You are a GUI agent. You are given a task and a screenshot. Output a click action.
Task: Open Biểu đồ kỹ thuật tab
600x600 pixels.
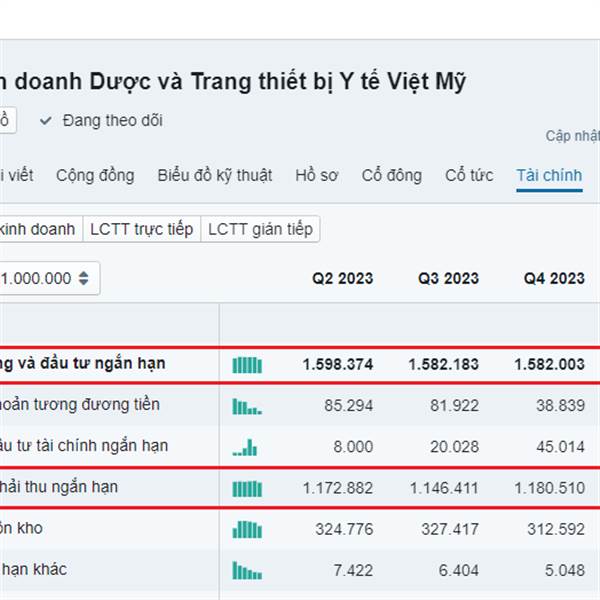[215, 176]
